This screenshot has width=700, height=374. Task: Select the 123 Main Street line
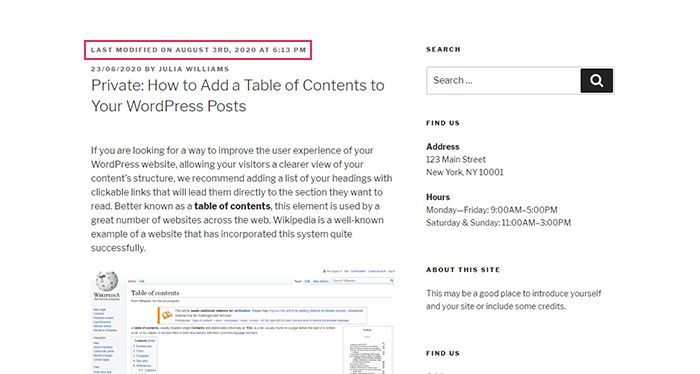(x=456, y=159)
